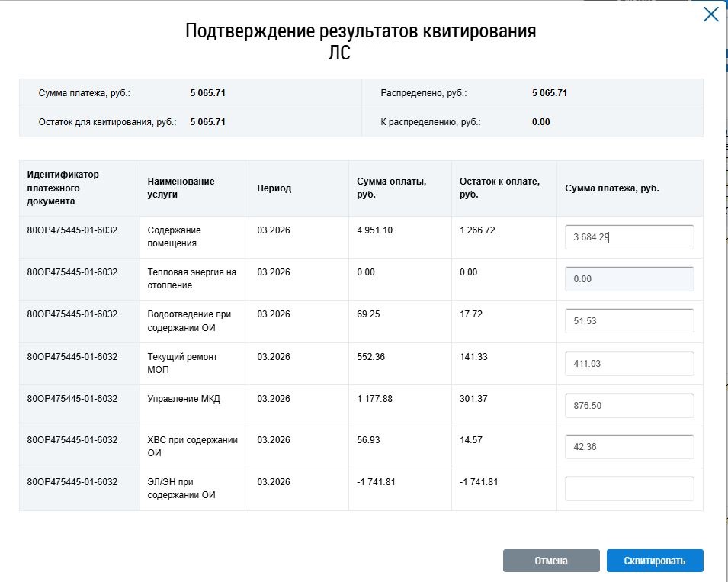The image size is (728, 582).
Task: Click document ID in Управление МКД row
Action: [72, 398]
